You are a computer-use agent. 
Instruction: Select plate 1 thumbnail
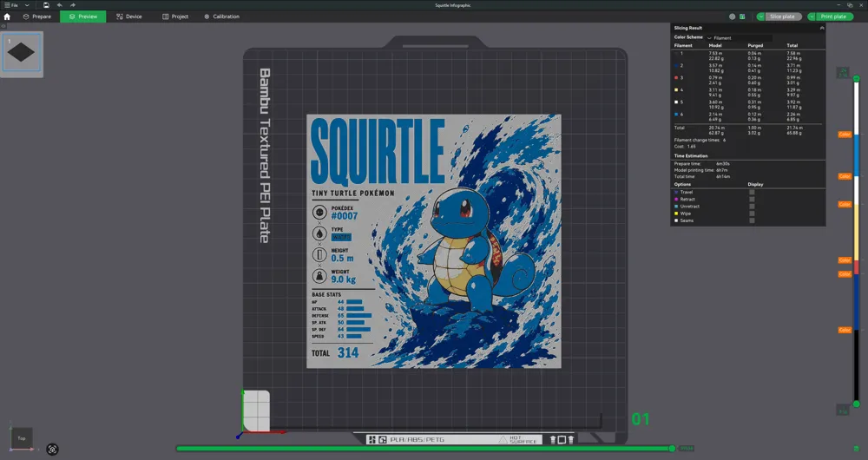22,53
